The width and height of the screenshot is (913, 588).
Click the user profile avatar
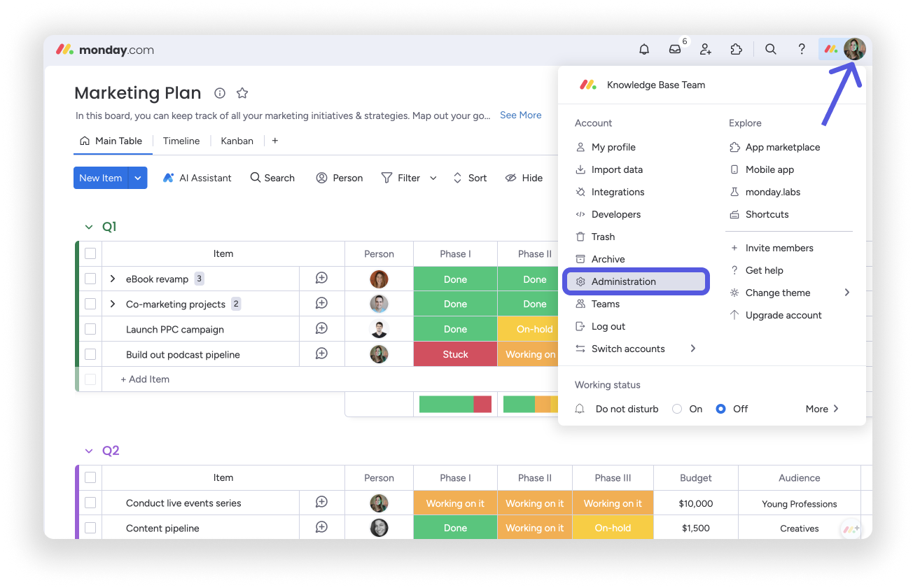click(x=855, y=49)
